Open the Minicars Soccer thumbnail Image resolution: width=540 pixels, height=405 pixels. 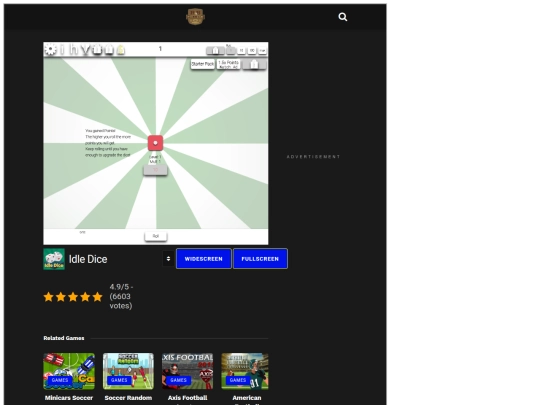coord(69,371)
